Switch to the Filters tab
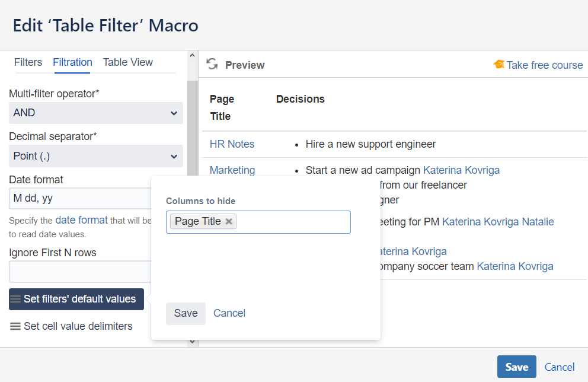The width and height of the screenshot is (588, 382). coord(28,62)
